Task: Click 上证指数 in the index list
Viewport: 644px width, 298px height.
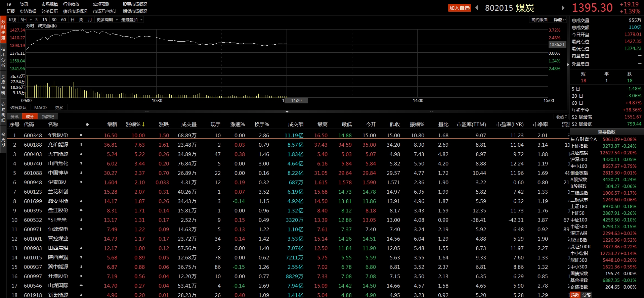Action: (x=579, y=146)
